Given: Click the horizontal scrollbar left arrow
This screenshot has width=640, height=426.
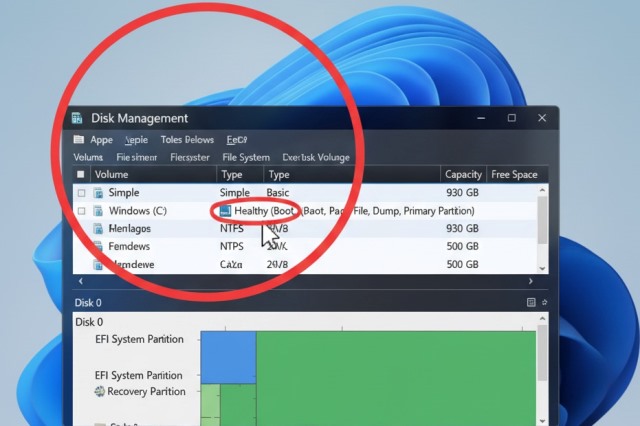Looking at the screenshot, I should (x=80, y=281).
